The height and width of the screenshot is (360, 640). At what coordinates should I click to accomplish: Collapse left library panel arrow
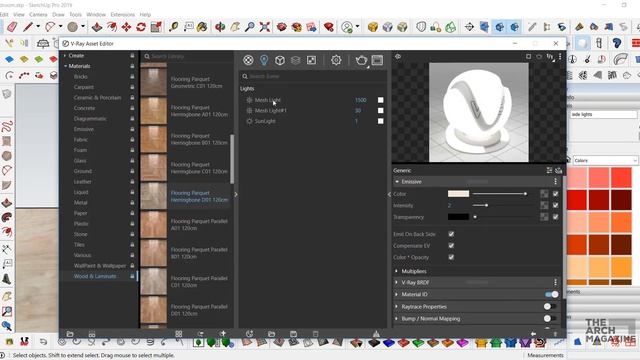pos(236,194)
